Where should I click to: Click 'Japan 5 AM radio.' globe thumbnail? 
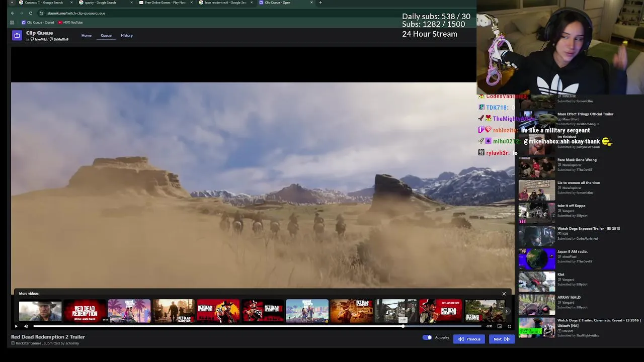[x=537, y=258]
